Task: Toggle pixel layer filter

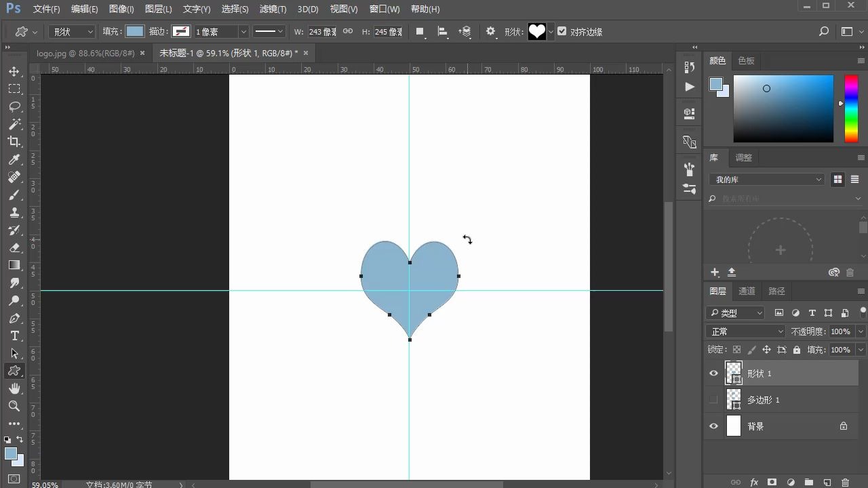Action: coord(778,313)
